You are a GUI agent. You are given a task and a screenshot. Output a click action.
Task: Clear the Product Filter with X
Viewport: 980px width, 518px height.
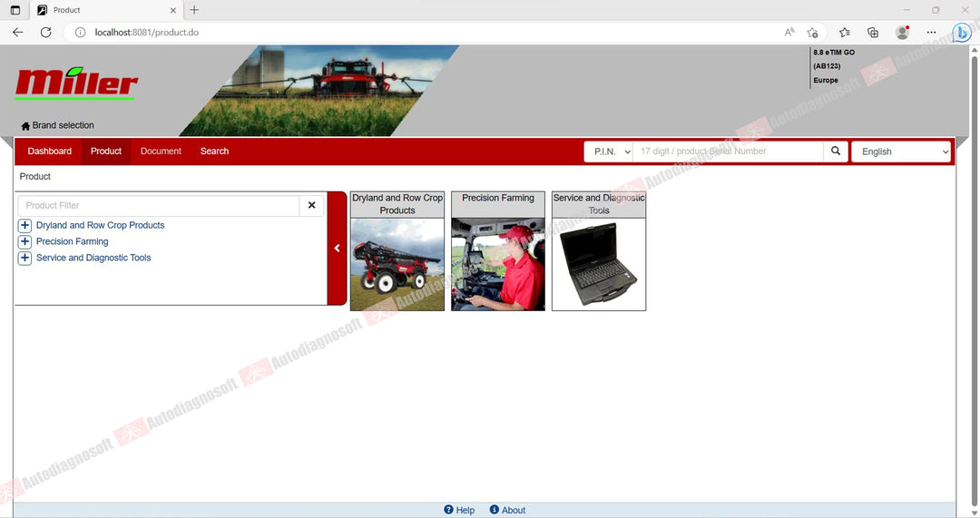click(311, 206)
